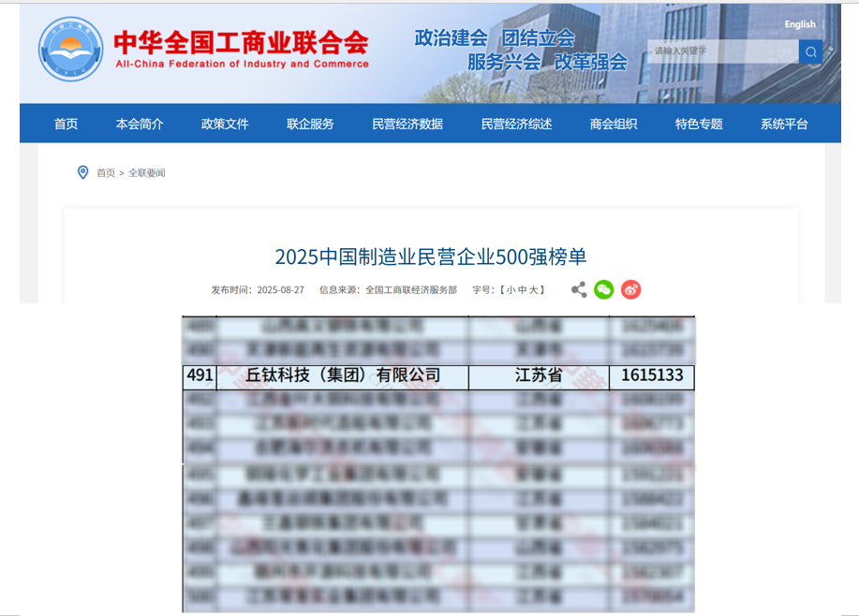Share the article via the WeChat icon
This screenshot has width=859, height=616.
coord(603,289)
